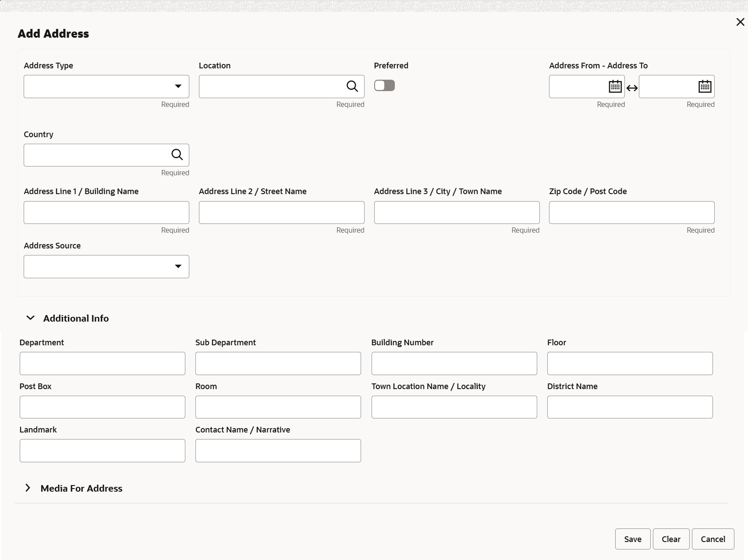748x560 pixels.
Task: Click into the Zip Code / Post Code field
Action: pyautogui.click(x=631, y=213)
